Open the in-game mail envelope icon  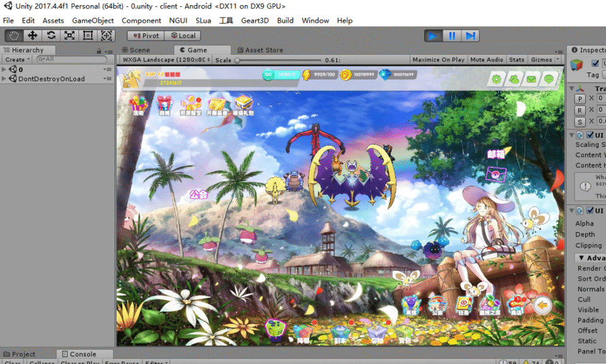click(x=532, y=79)
